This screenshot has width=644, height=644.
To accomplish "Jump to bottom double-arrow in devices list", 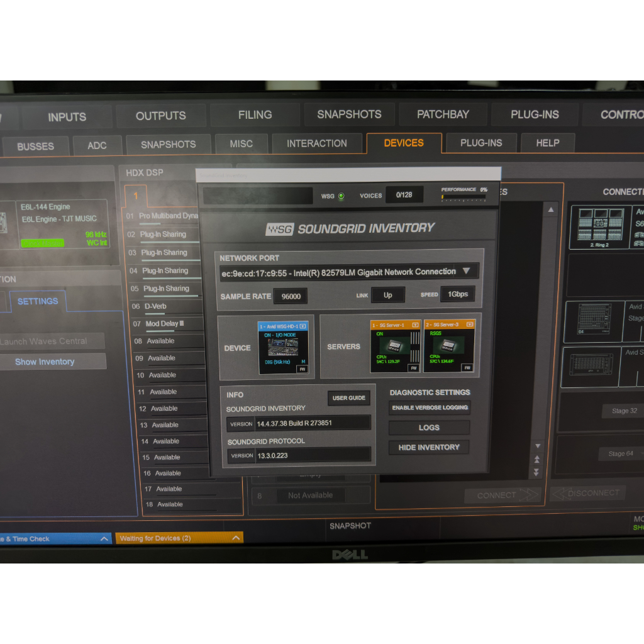I will (x=536, y=472).
